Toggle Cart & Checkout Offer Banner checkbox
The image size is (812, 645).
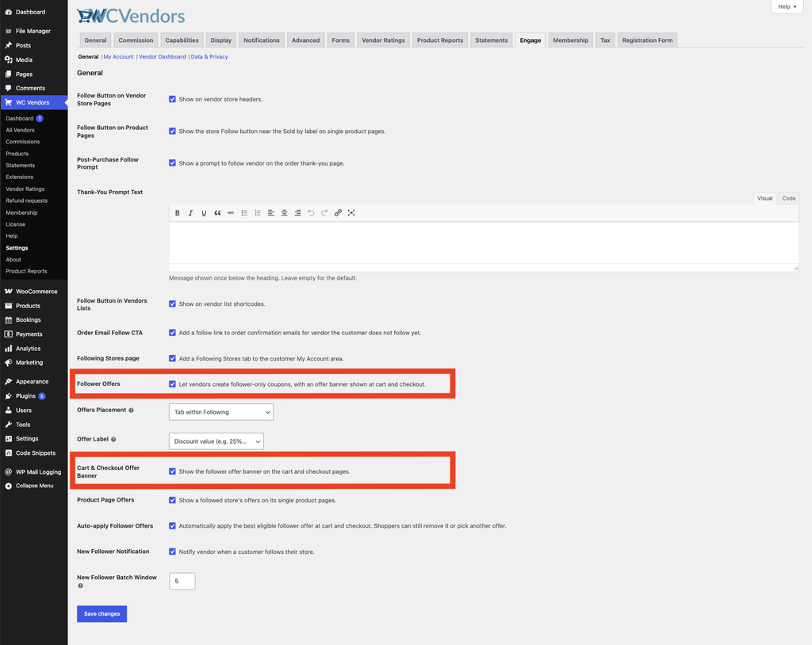172,471
